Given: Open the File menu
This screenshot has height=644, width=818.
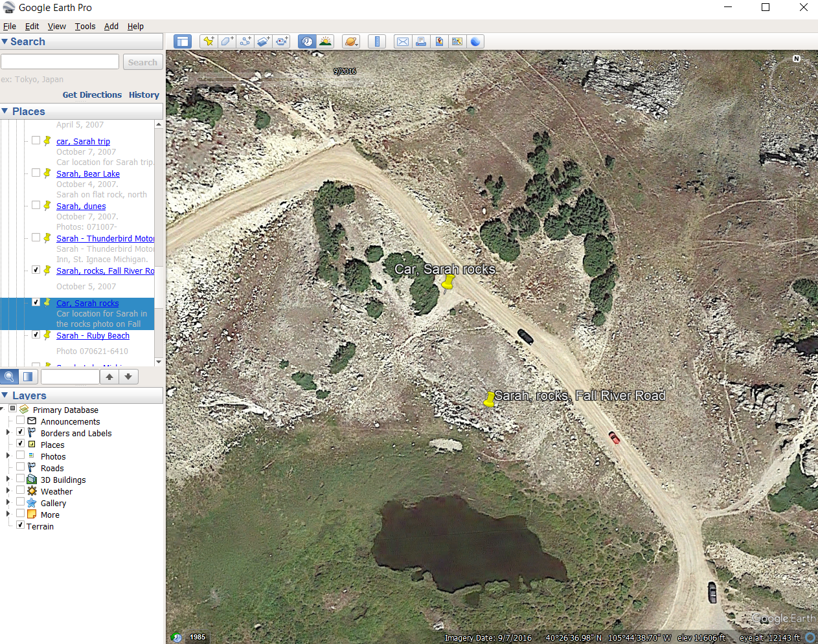Looking at the screenshot, I should click(x=10, y=27).
